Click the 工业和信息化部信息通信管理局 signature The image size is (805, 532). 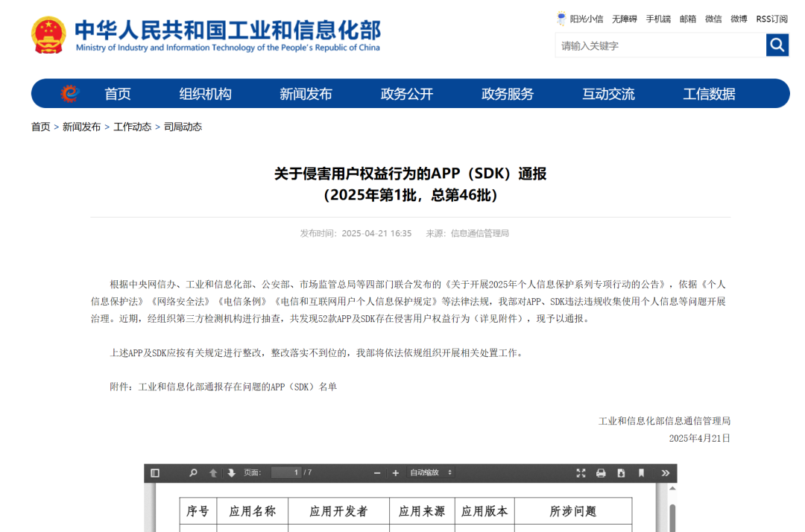click(664, 421)
